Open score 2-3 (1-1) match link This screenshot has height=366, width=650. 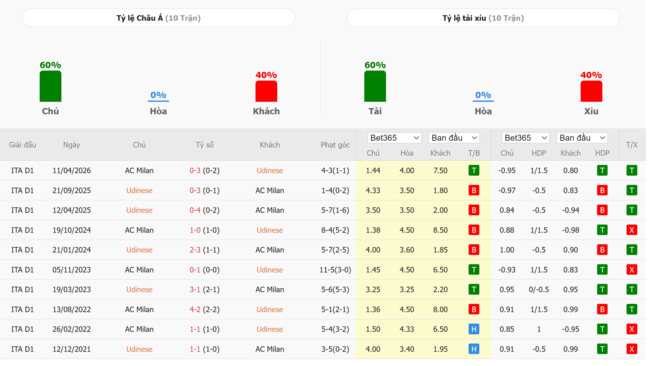[204, 250]
